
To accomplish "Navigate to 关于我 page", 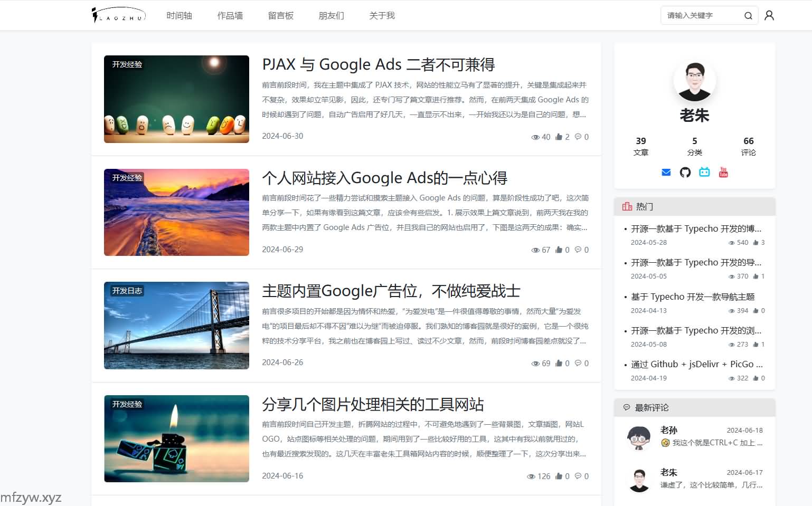I will (x=382, y=16).
